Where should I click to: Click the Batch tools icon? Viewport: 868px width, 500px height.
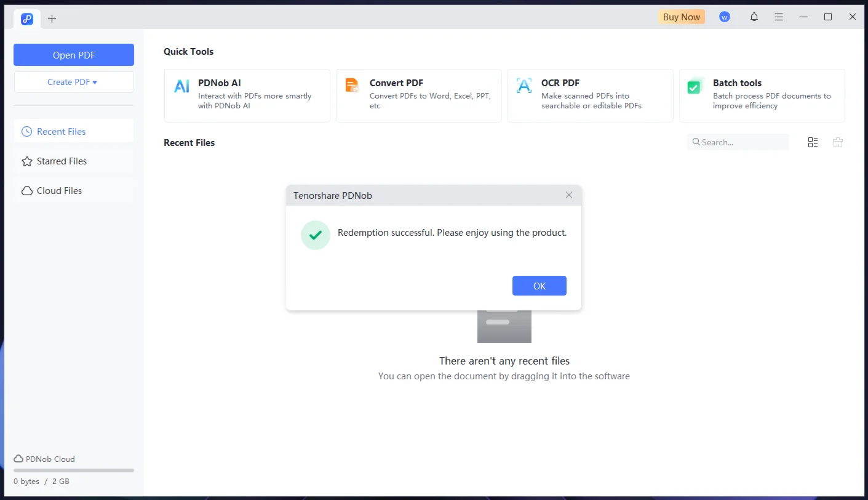(695, 86)
